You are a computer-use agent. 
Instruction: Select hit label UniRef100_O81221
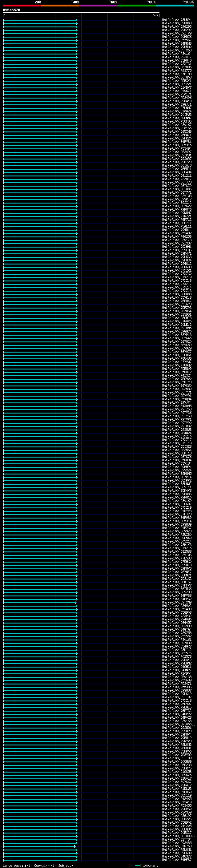click(x=177, y=84)
